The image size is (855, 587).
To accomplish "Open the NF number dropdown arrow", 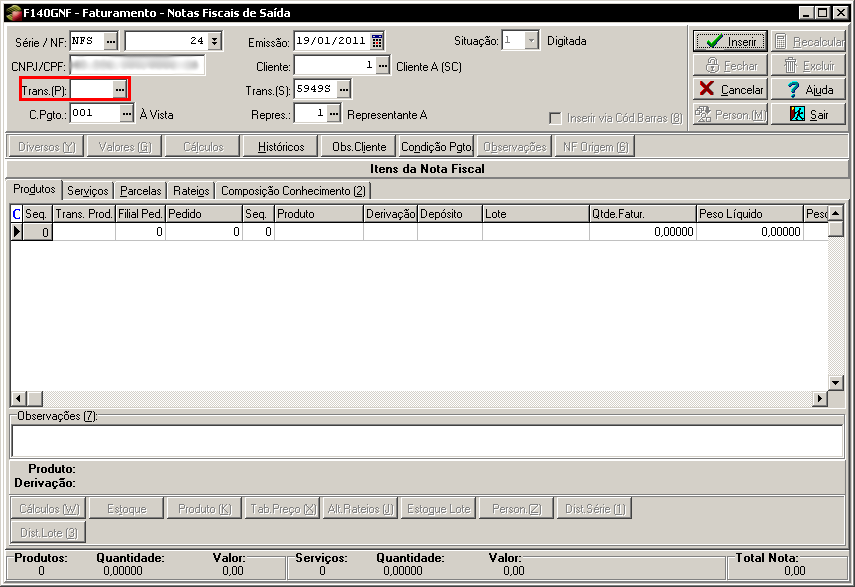I will click(x=215, y=41).
